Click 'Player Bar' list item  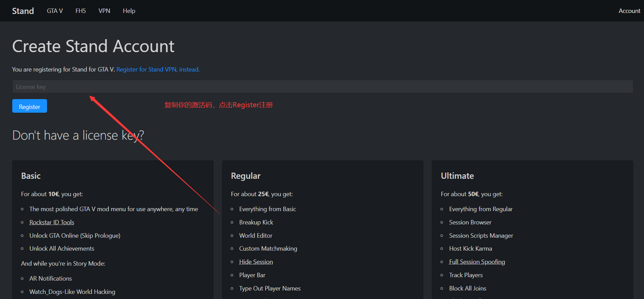click(252, 275)
